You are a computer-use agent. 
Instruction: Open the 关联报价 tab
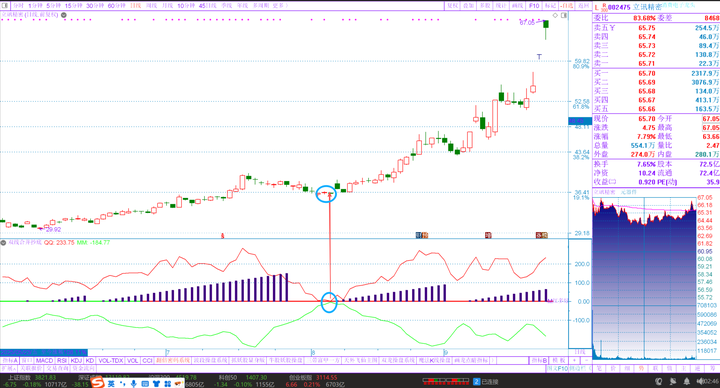point(31,368)
